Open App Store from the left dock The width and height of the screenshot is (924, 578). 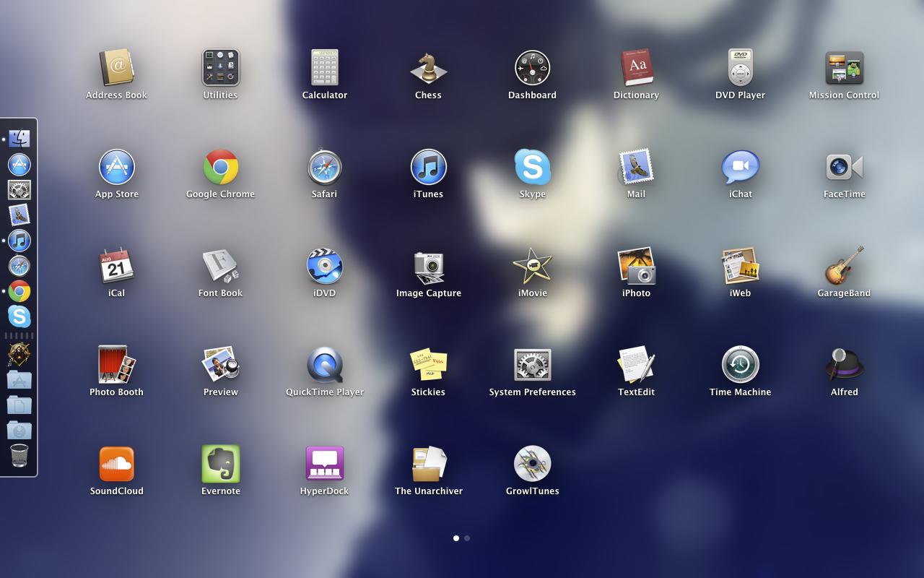point(19,165)
